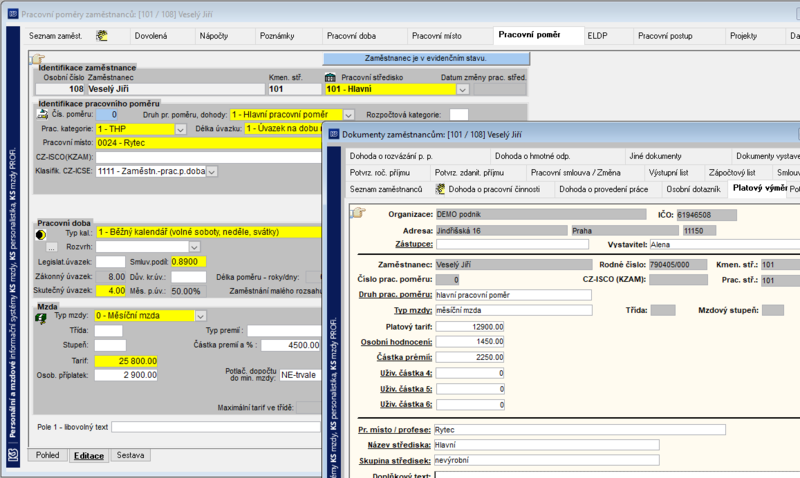Click the Název střediska link
800x478 pixels.
point(399,445)
